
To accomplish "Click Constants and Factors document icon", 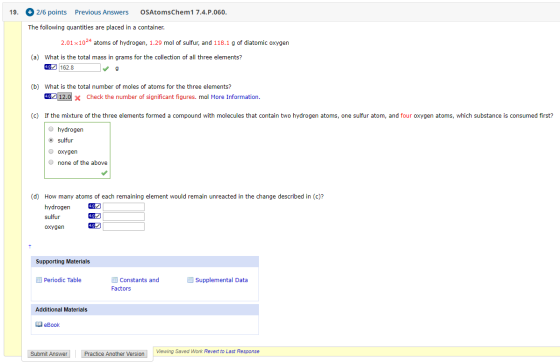I will pyautogui.click(x=115, y=280).
